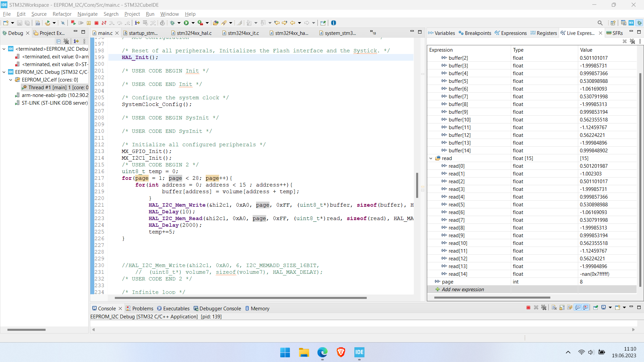Click the Console red Terminate icon
The height and width of the screenshot is (362, 644).
point(528,307)
